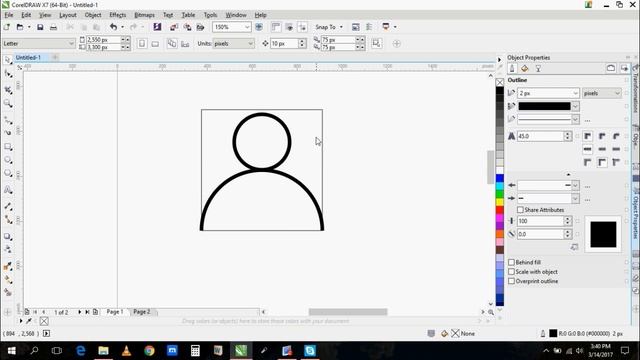Select the round line caps option
Screen dimensions: 640x360
602,149
